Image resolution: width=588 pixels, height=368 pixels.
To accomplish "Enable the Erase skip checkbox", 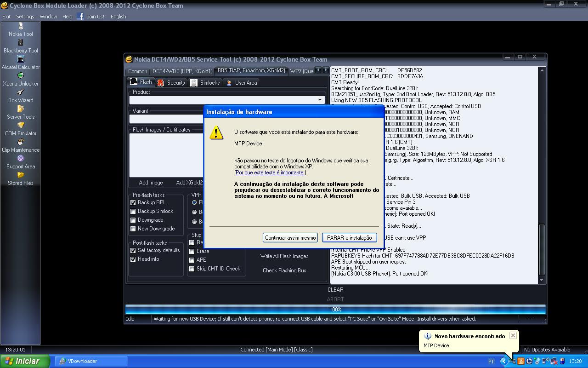I will 192,251.
